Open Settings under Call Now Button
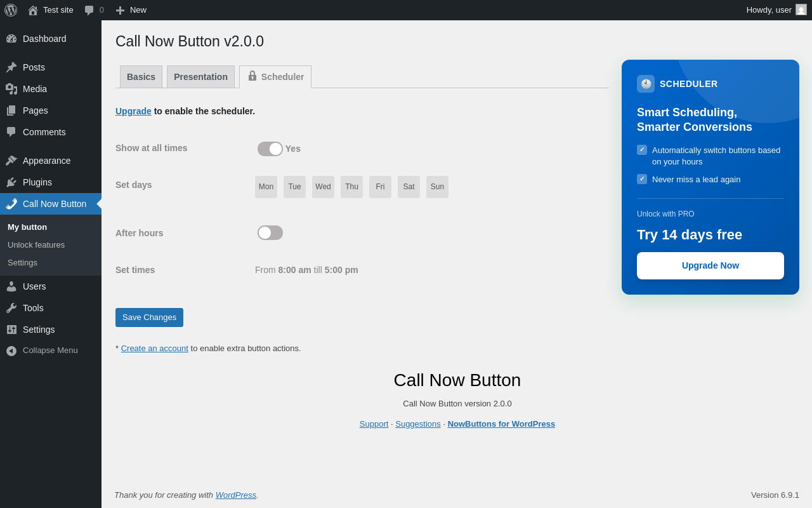The width and height of the screenshot is (812, 508). click(51, 263)
